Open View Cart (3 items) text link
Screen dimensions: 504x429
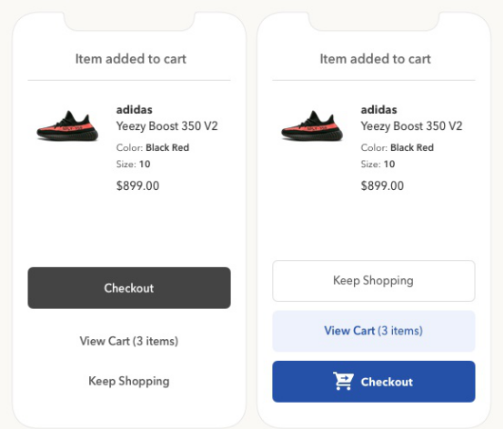click(129, 341)
